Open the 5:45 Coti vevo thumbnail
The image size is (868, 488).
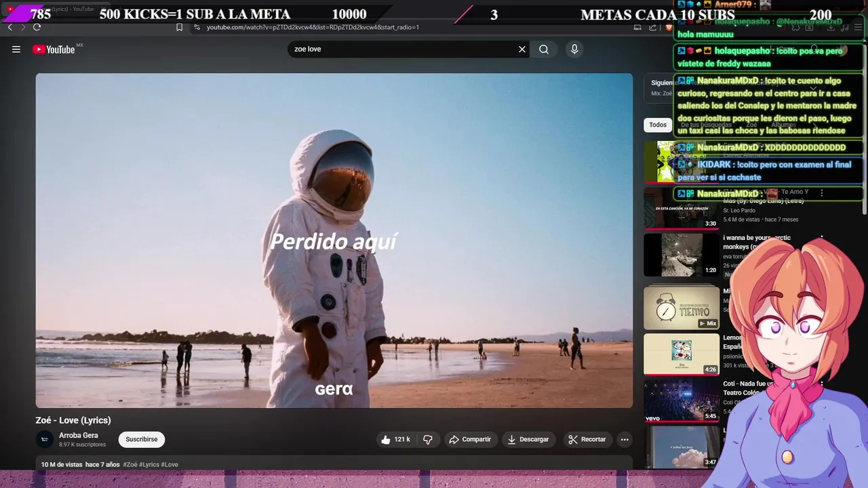681,400
